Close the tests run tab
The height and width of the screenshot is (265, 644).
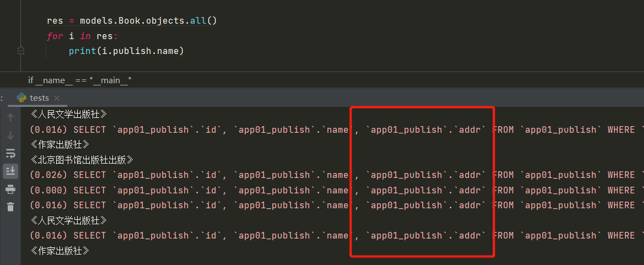click(57, 98)
